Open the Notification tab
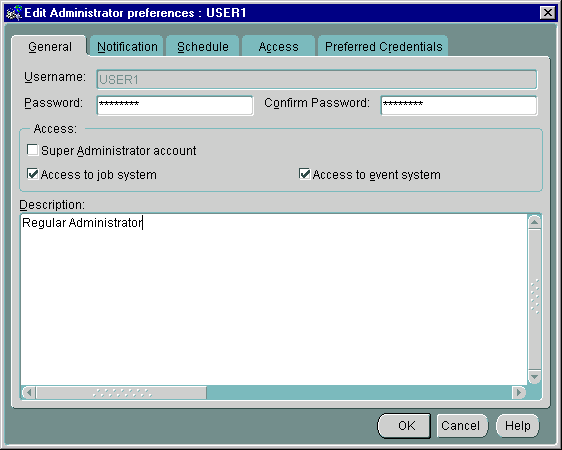This screenshot has width=562, height=450. click(x=127, y=47)
